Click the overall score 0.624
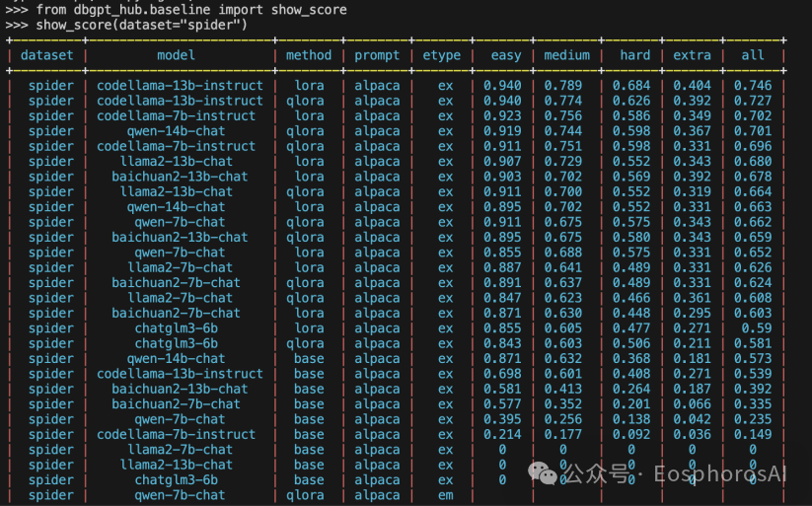812x506 pixels. [x=753, y=282]
